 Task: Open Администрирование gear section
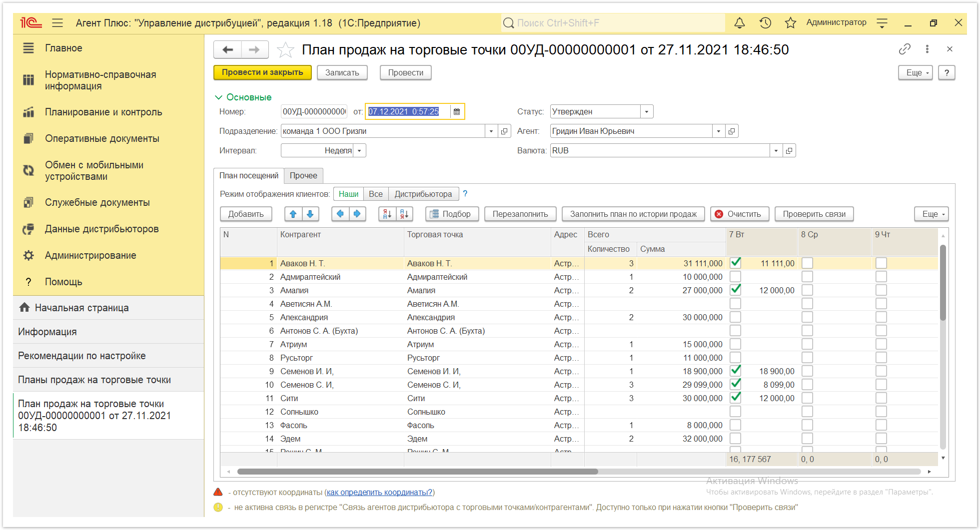[x=90, y=255]
